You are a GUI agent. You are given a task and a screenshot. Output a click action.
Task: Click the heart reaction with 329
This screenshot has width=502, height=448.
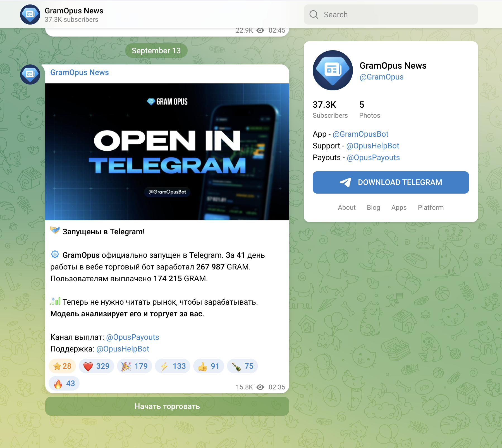point(96,366)
